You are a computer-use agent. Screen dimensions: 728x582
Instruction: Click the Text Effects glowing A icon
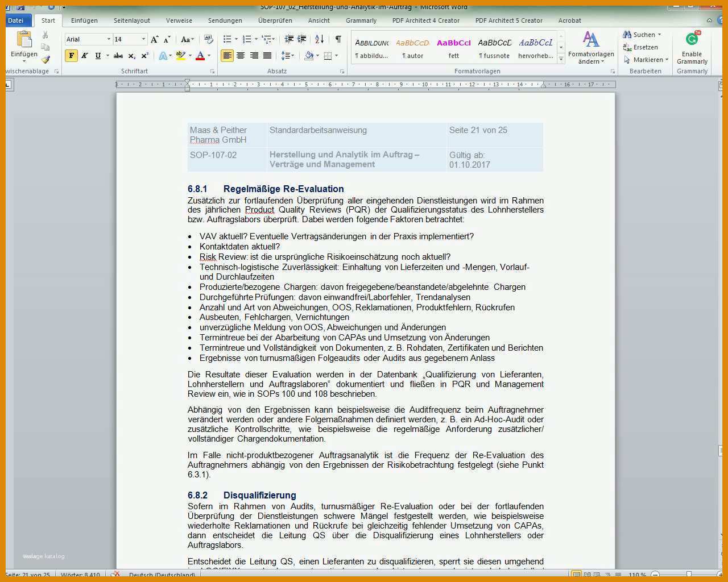tap(163, 56)
